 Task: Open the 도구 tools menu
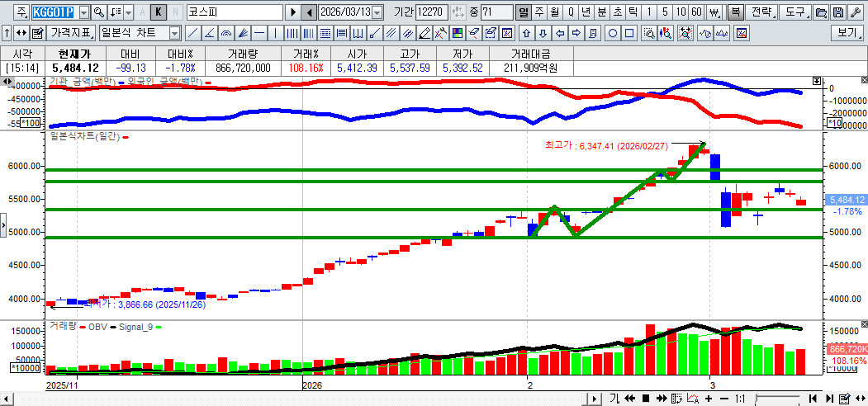(795, 12)
